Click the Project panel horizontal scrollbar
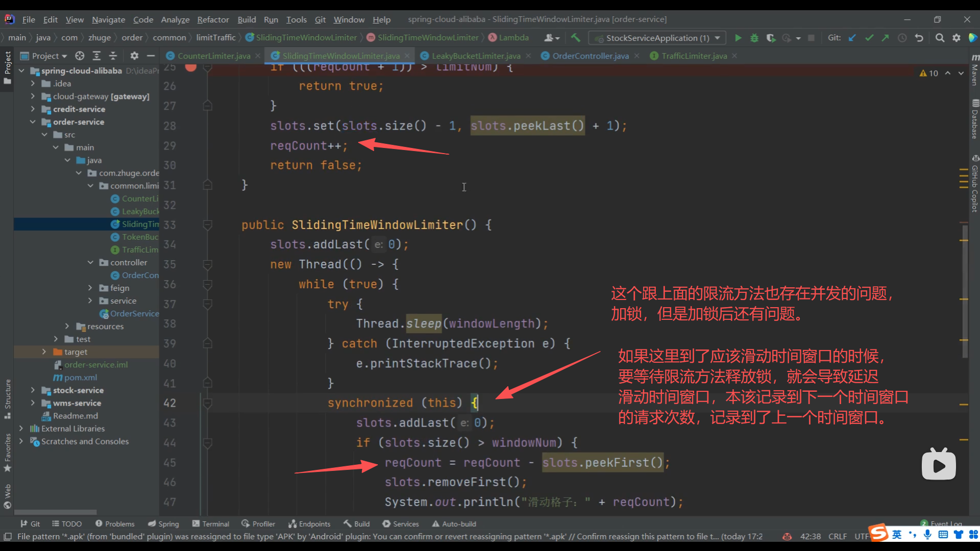 [x=55, y=512]
